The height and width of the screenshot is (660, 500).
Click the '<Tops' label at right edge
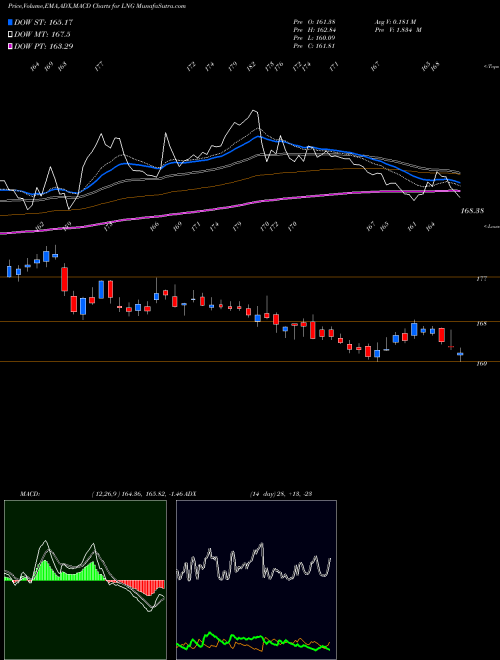tap(491, 67)
